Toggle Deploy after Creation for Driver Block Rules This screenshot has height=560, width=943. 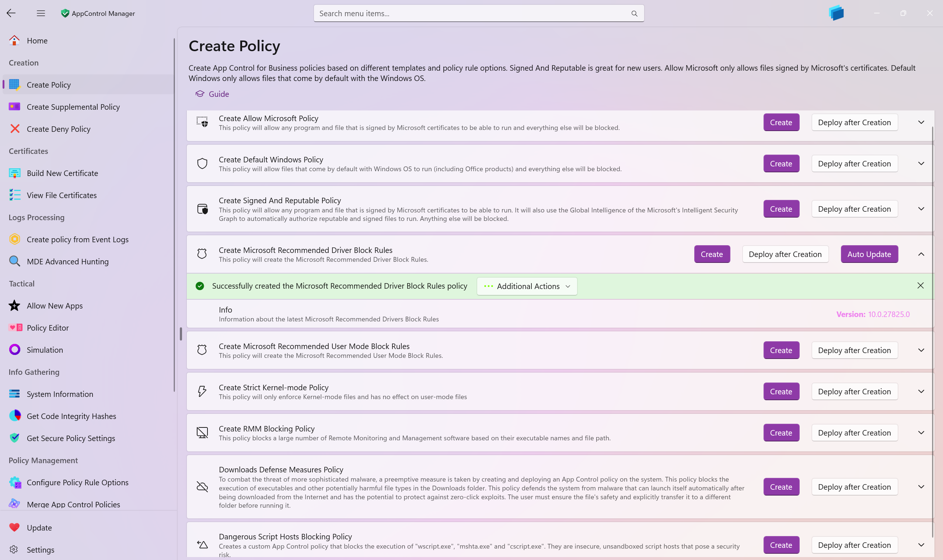[x=785, y=254]
